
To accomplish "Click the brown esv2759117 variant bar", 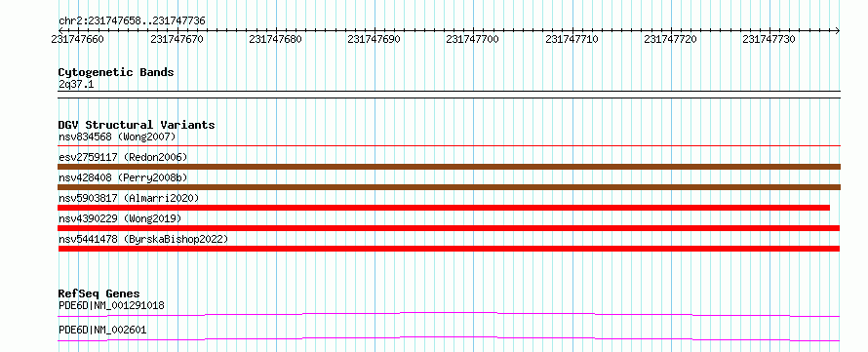I will [x=449, y=167].
